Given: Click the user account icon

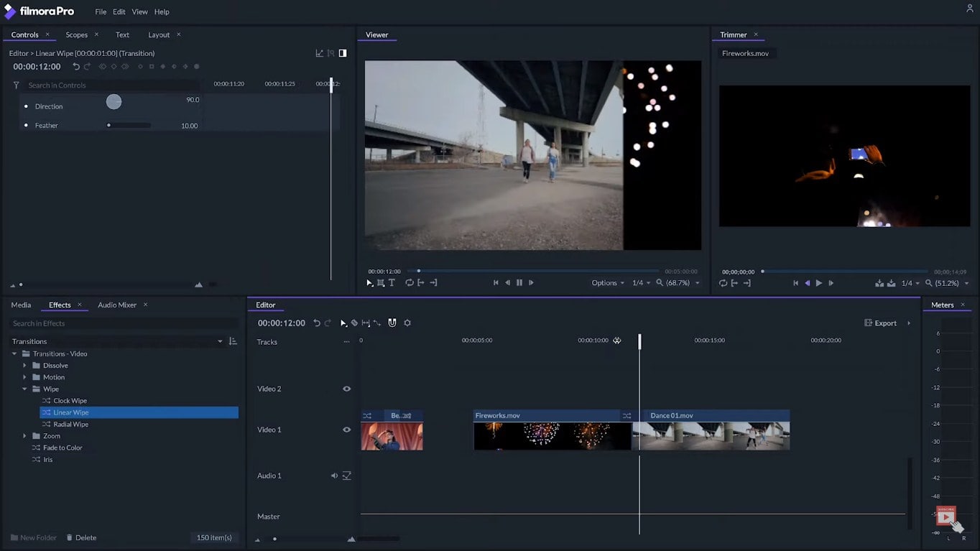Looking at the screenshot, I should [x=969, y=9].
